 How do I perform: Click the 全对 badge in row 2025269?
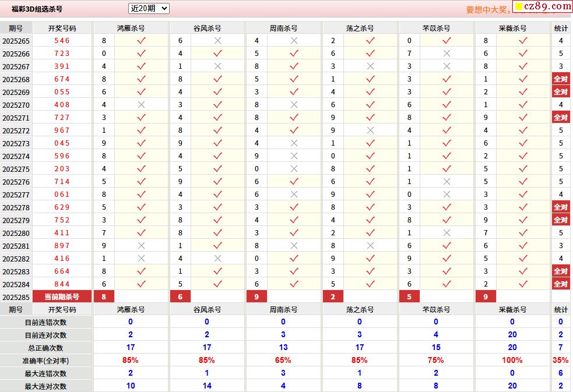click(561, 91)
